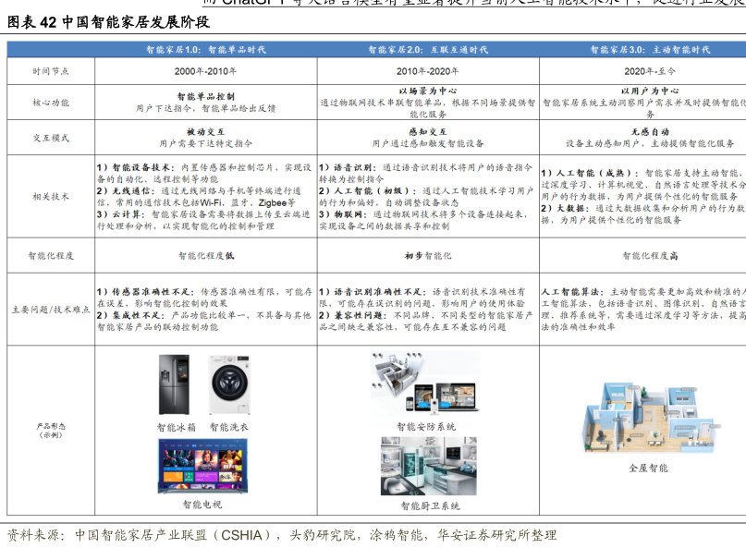Select the 主要问题/技术难点 row label
This screenshot has height=560, width=746.
tap(51, 309)
